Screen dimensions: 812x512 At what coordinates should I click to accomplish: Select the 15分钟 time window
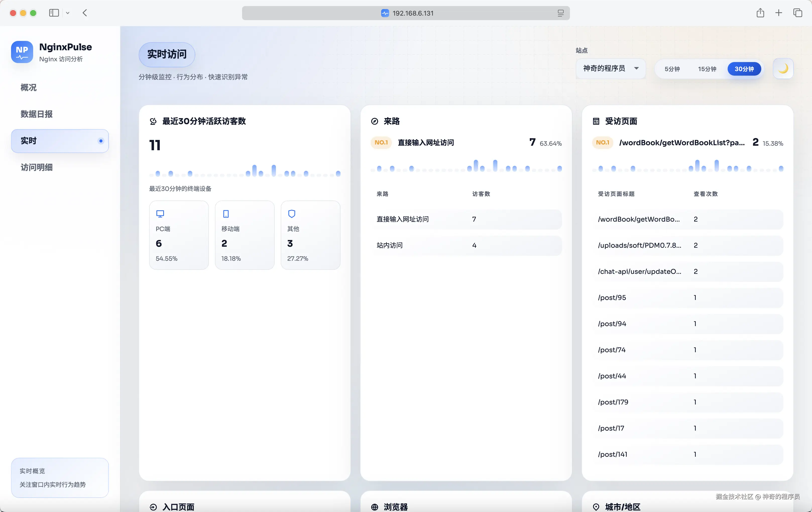tap(707, 69)
